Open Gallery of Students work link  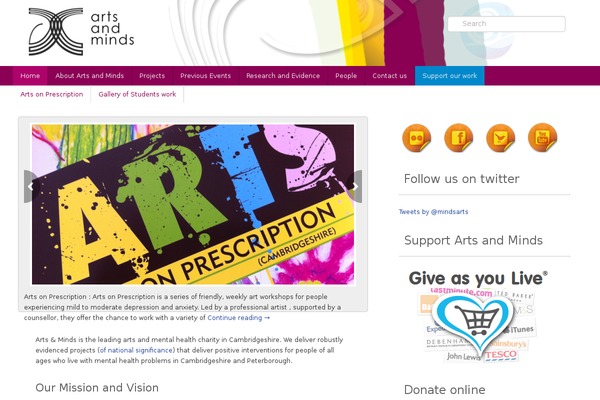tap(137, 94)
